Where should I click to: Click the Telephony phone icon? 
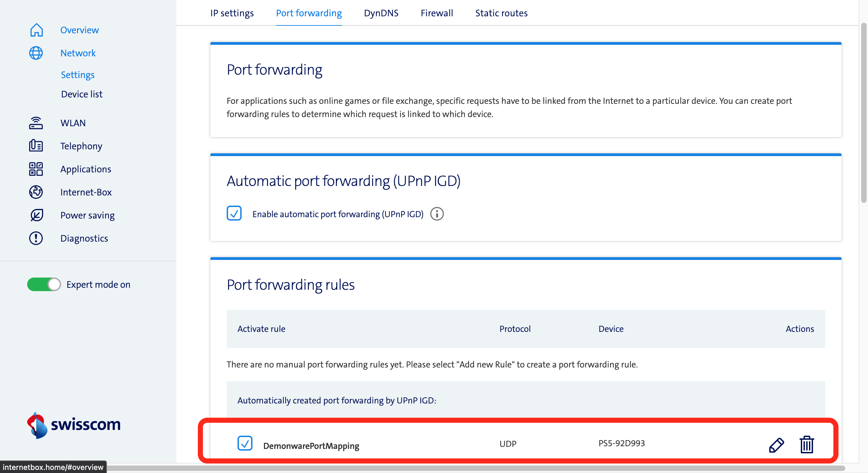pos(36,146)
